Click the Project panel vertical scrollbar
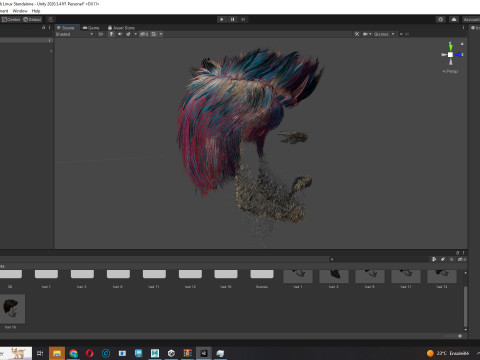This screenshot has width=480, height=360. pos(465,306)
